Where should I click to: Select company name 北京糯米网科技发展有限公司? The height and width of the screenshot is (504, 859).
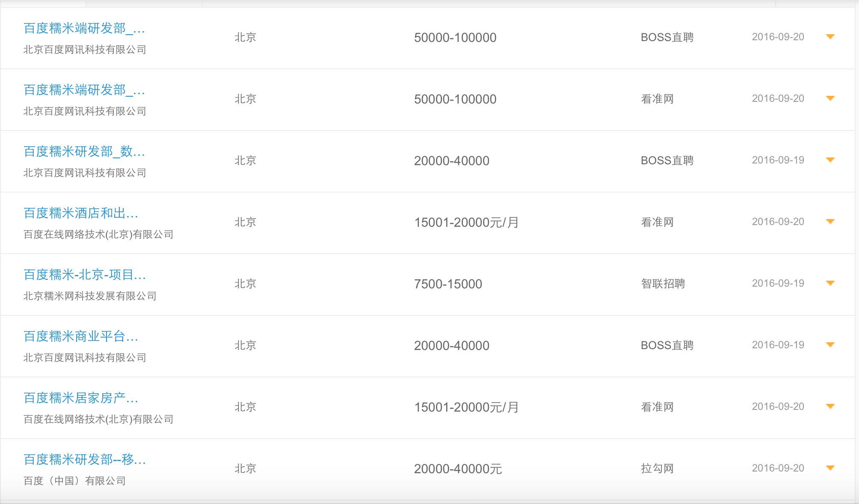point(90,295)
